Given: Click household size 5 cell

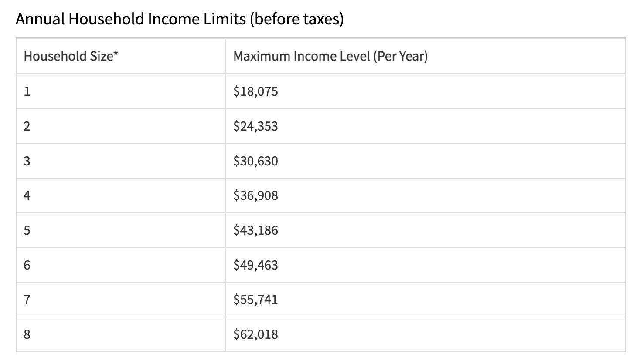Looking at the screenshot, I should click(121, 230).
